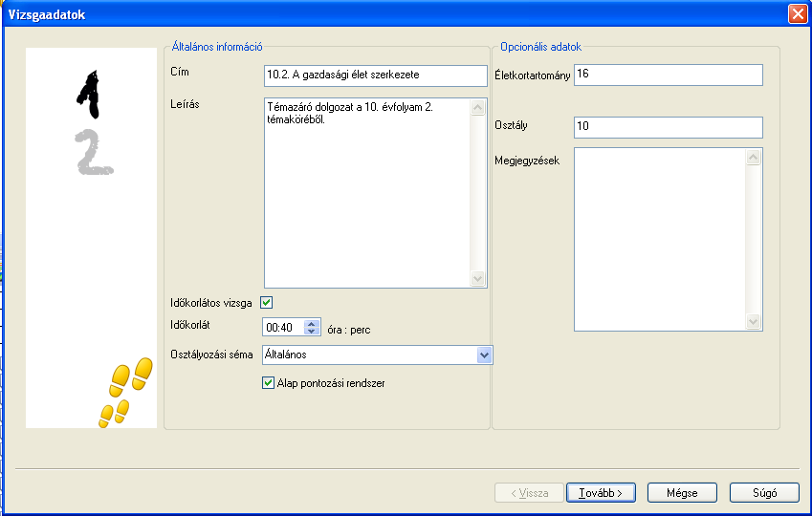Toggle the Időkorlátos vizsga checkbox
The width and height of the screenshot is (812, 516).
(x=267, y=303)
